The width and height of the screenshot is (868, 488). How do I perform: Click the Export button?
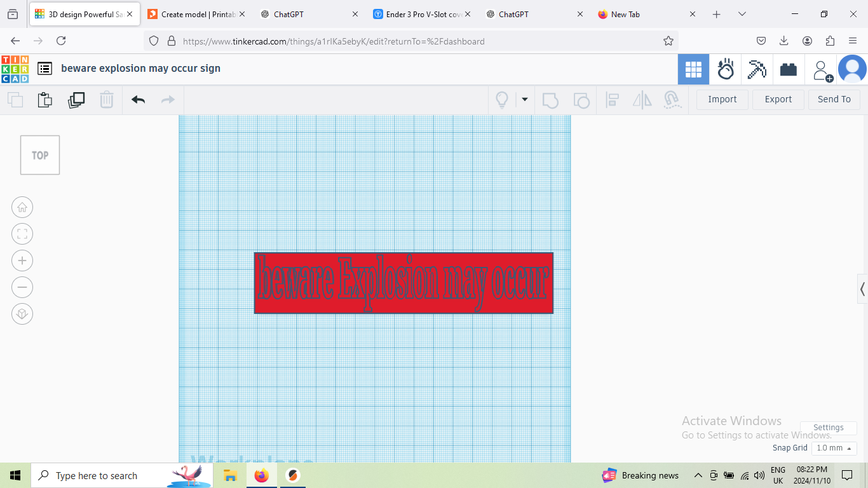coord(778,99)
